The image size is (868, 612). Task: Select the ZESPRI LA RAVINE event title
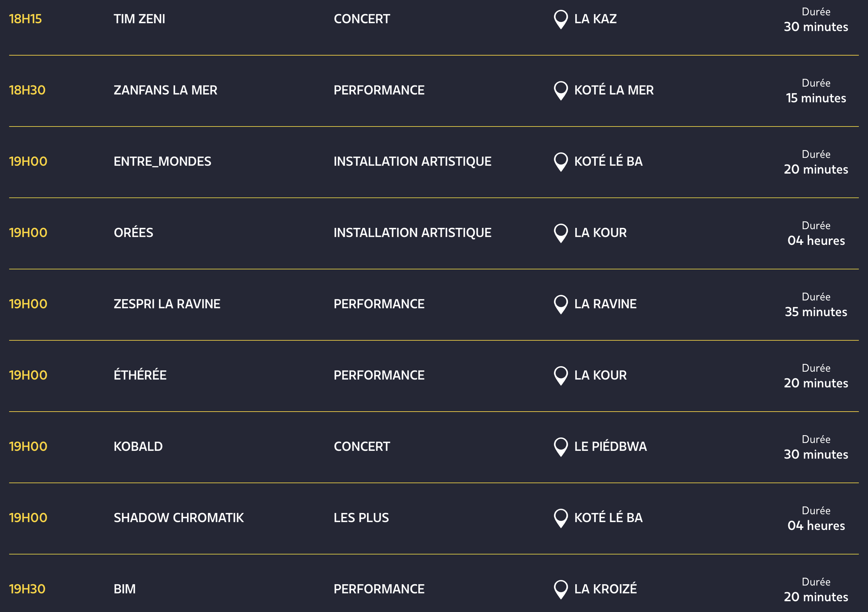[x=167, y=304]
